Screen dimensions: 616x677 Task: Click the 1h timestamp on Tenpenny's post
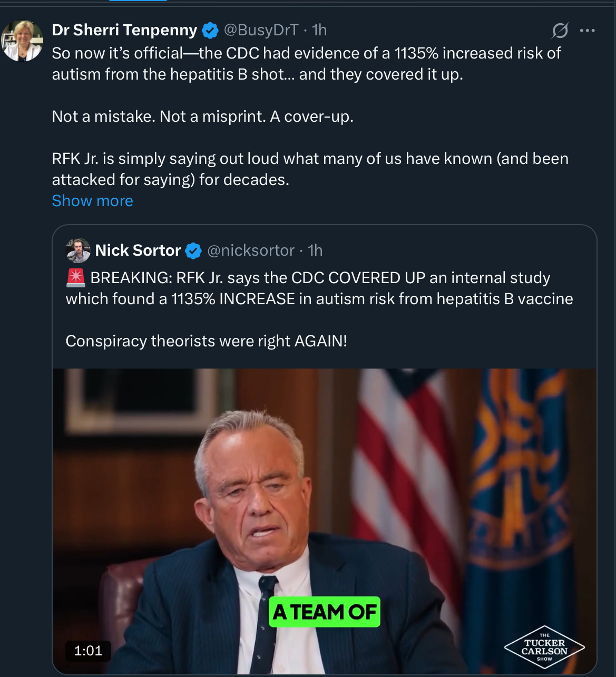point(319,30)
